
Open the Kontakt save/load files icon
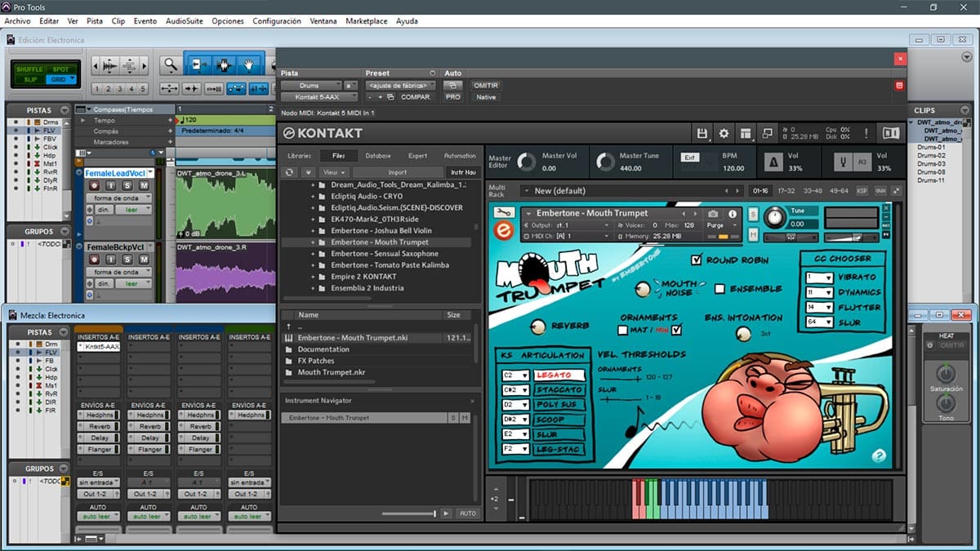point(702,133)
